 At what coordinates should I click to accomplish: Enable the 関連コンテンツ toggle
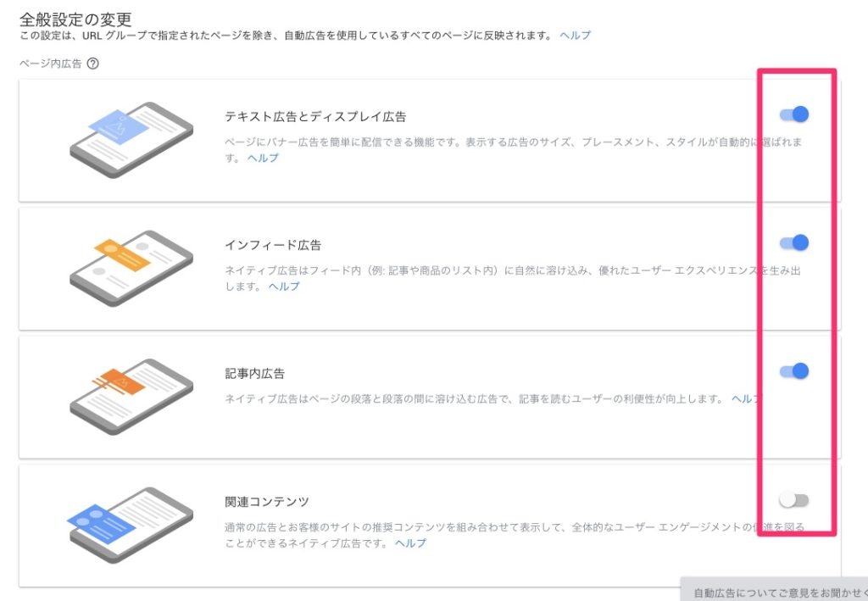click(x=793, y=500)
